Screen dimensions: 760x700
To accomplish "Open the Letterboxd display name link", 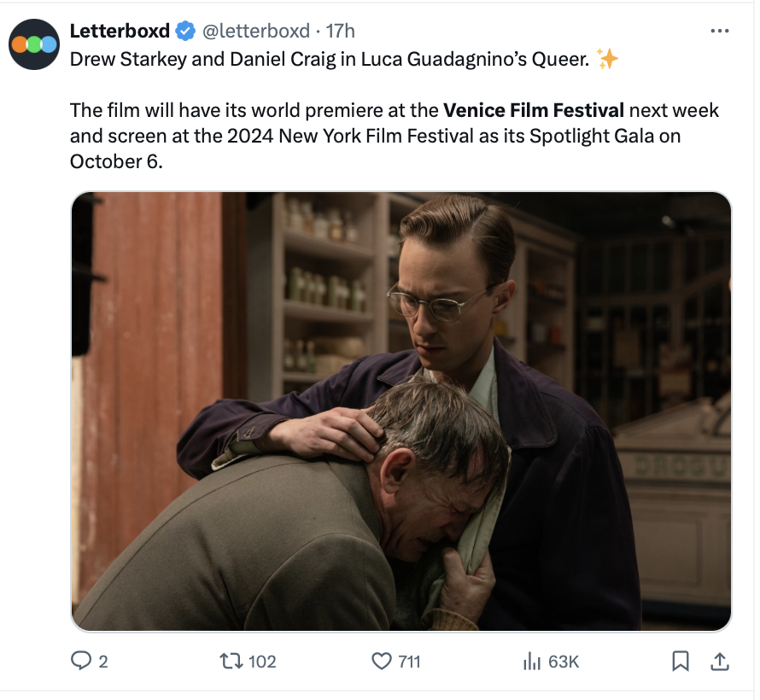I will 120,31.
